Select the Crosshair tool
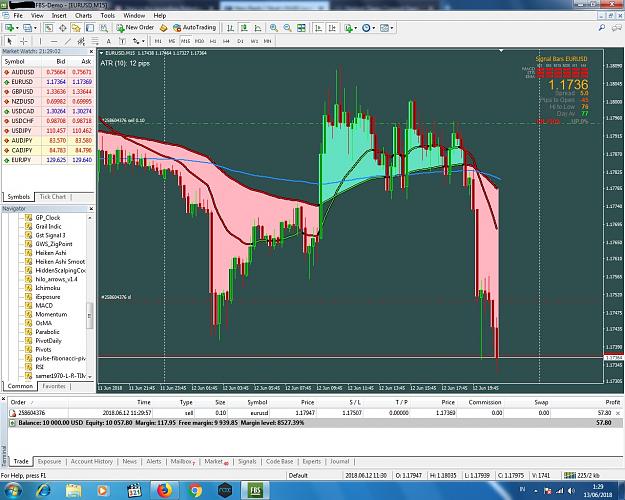This screenshot has width=625, height=500. [x=24, y=41]
